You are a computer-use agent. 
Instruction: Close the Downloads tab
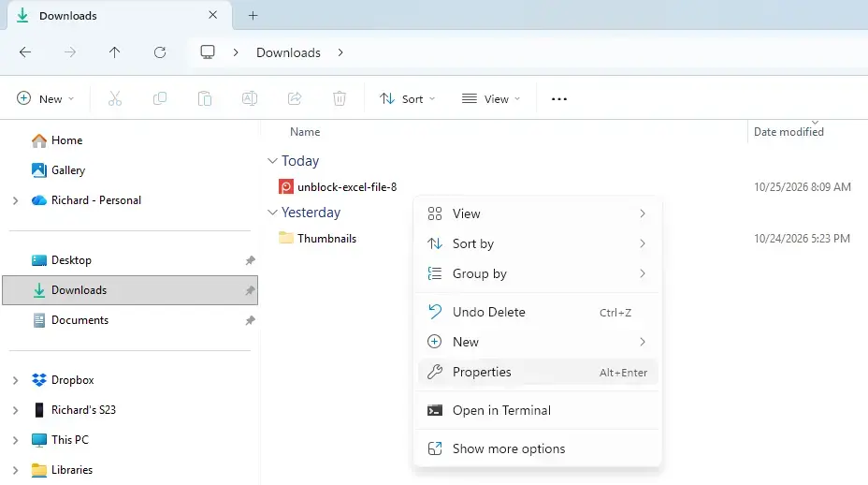click(212, 15)
